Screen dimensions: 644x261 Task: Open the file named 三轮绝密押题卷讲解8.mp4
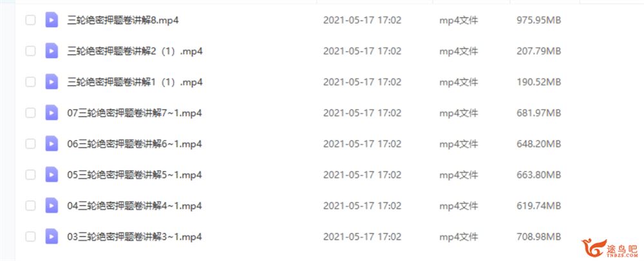[123, 20]
